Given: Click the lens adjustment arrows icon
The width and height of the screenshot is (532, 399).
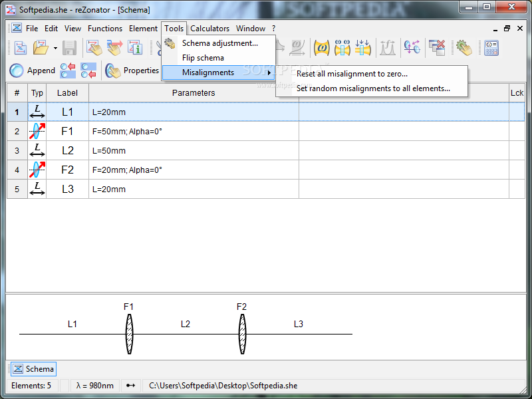Looking at the screenshot, I should tap(412, 48).
